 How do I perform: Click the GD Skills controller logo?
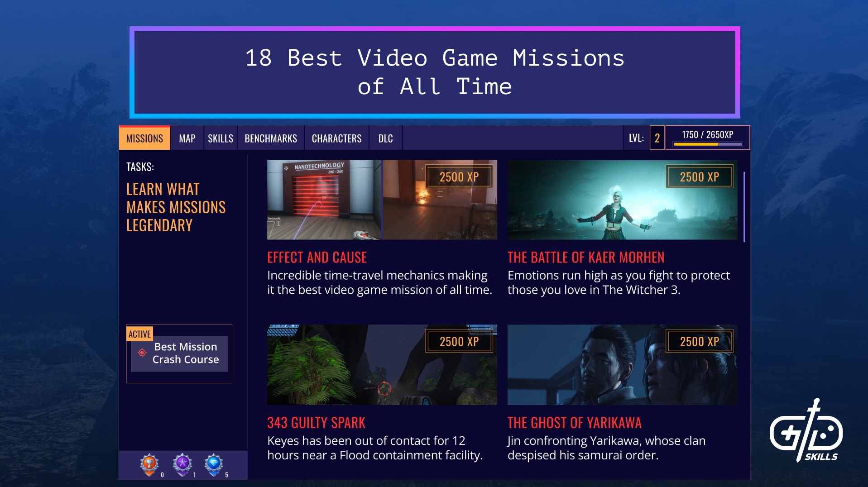pos(806,430)
